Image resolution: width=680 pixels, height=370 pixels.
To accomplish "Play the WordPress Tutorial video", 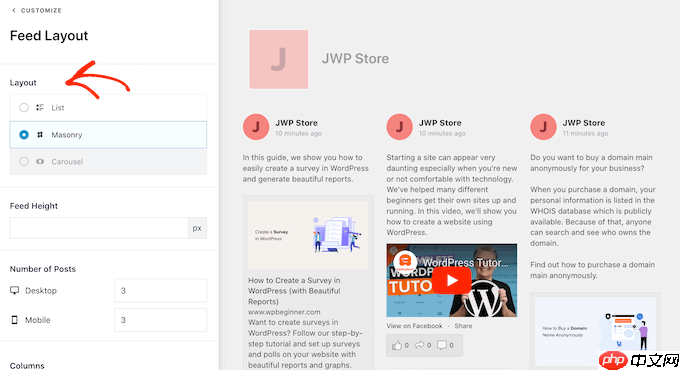I will (x=451, y=281).
